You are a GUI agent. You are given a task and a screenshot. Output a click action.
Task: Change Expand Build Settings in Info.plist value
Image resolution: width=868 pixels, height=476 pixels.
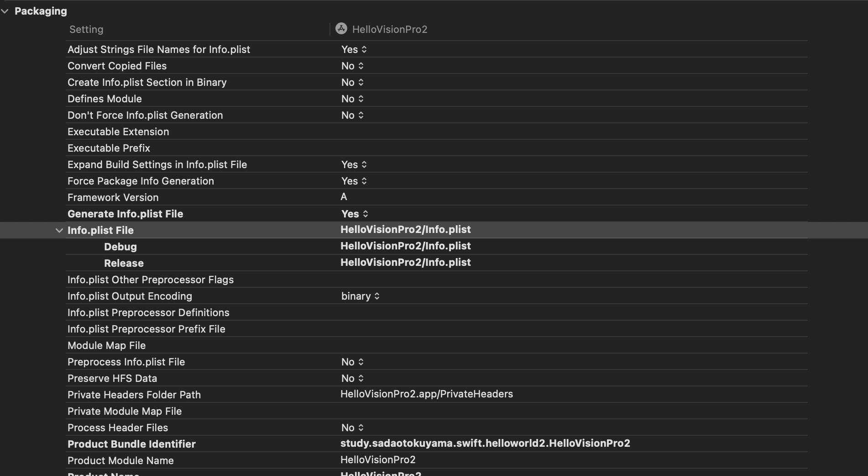(354, 164)
